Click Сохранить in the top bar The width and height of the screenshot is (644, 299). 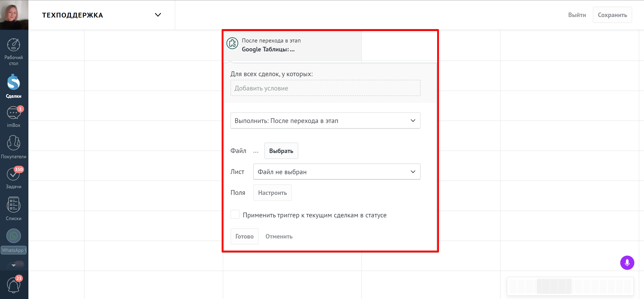click(612, 15)
